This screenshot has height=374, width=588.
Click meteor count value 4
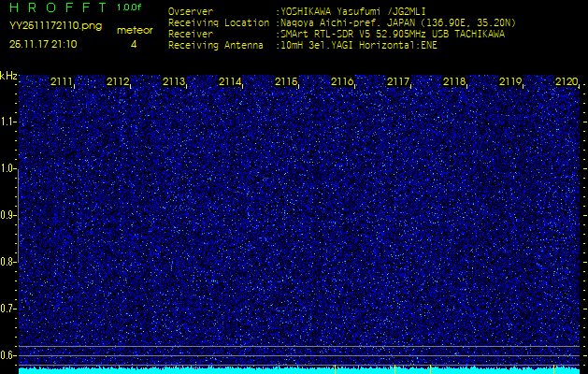tap(134, 44)
